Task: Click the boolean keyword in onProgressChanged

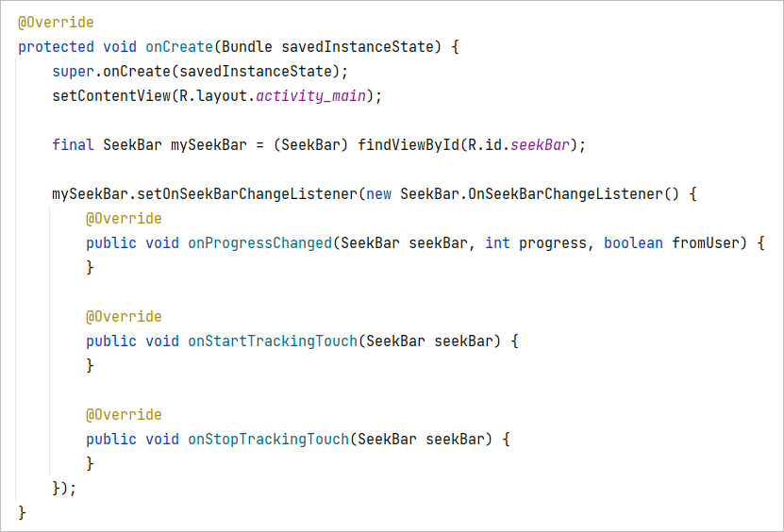Action: [x=633, y=243]
